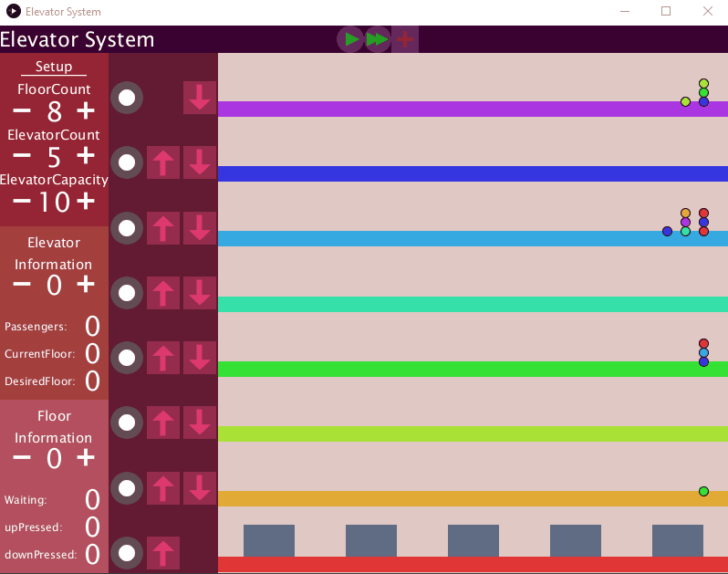
Task: Click the CurrentFloor: label
Action: tap(40, 354)
